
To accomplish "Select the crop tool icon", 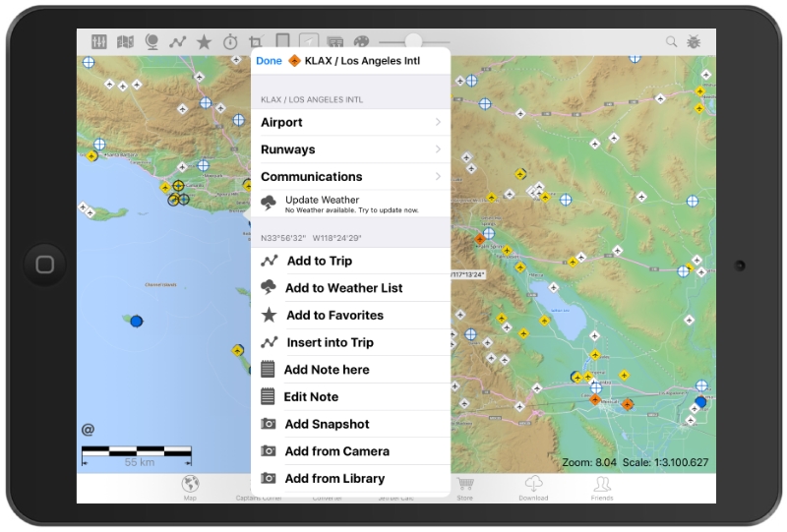I will [x=256, y=41].
